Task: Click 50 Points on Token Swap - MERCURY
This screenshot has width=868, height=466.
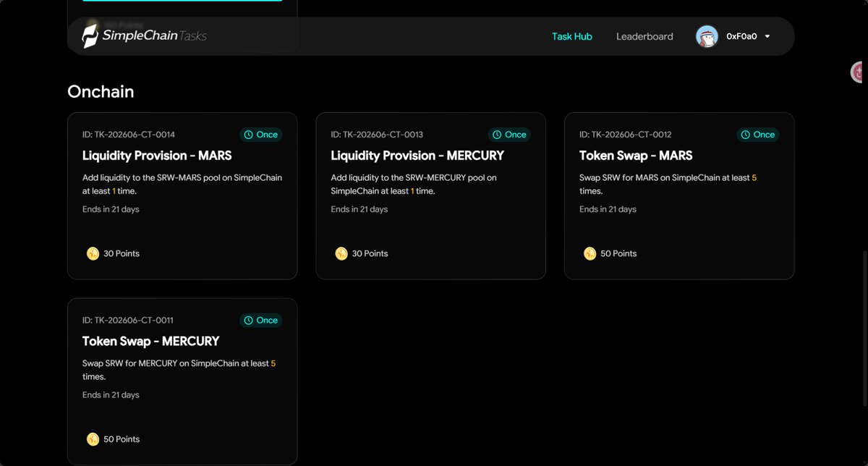Action: tap(122, 439)
